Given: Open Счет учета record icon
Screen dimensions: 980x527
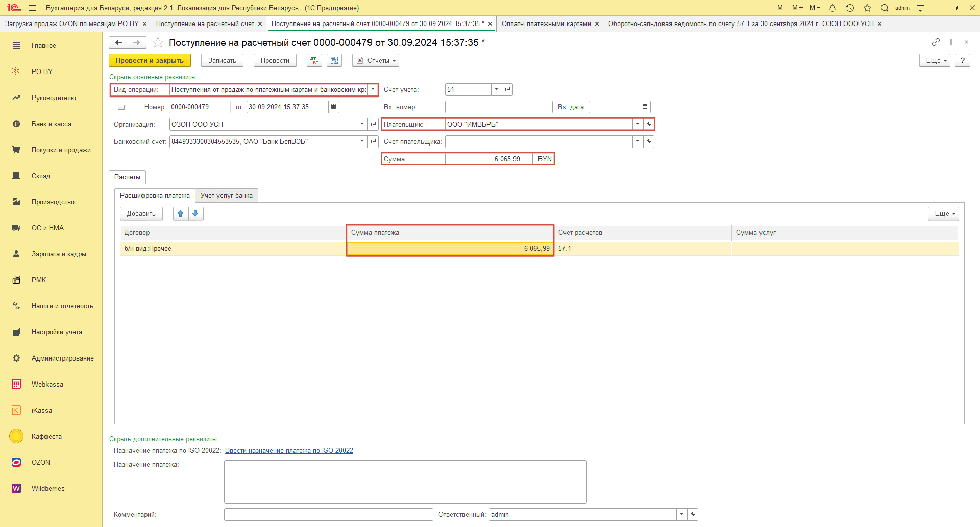Looking at the screenshot, I should (x=507, y=89).
